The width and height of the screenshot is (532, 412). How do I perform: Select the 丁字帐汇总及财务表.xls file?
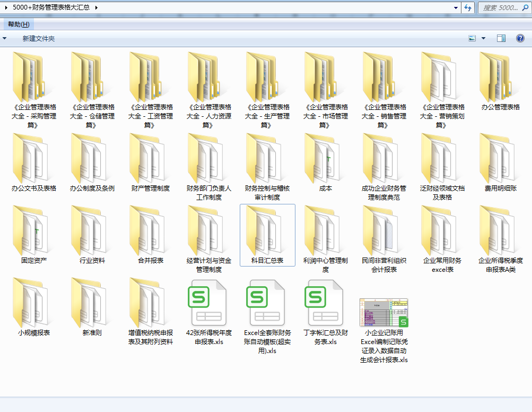pos(325,312)
